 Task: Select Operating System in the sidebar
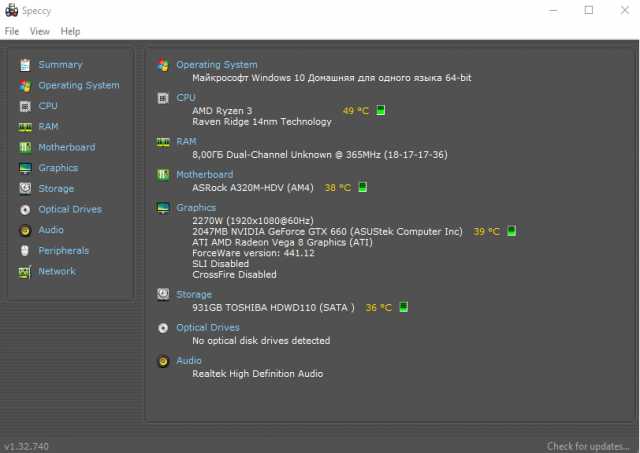pos(79,85)
